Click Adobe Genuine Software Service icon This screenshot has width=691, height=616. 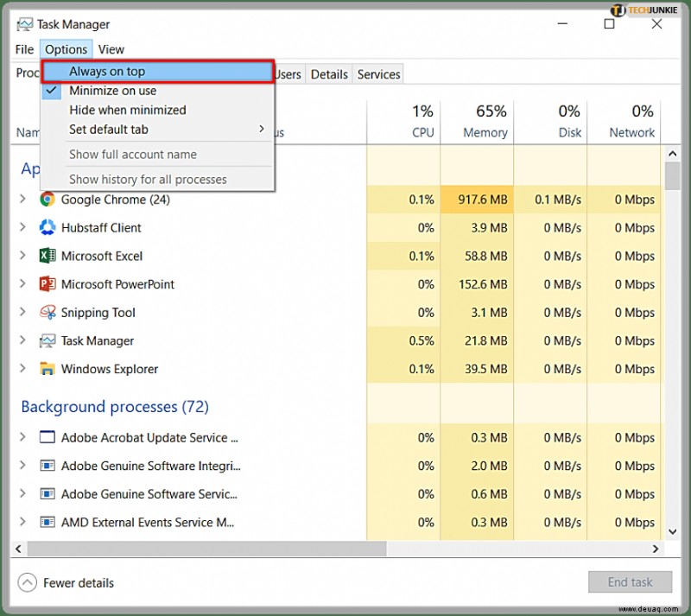[x=48, y=494]
